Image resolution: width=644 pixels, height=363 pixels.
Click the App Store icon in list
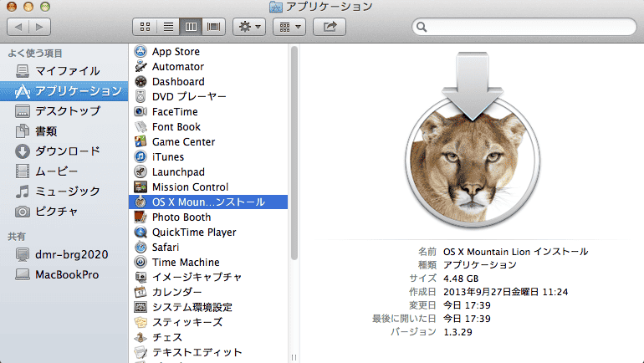(141, 51)
